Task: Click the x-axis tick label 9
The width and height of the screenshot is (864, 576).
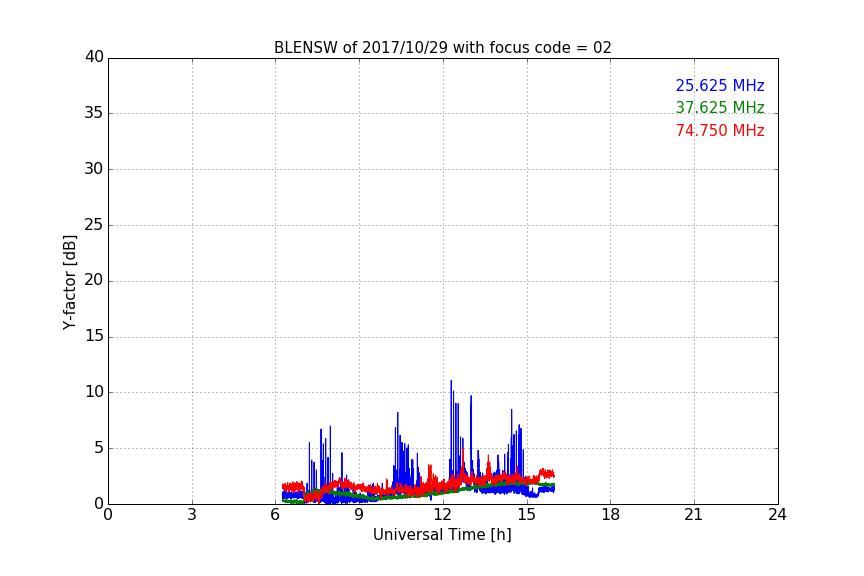Action: [x=359, y=515]
